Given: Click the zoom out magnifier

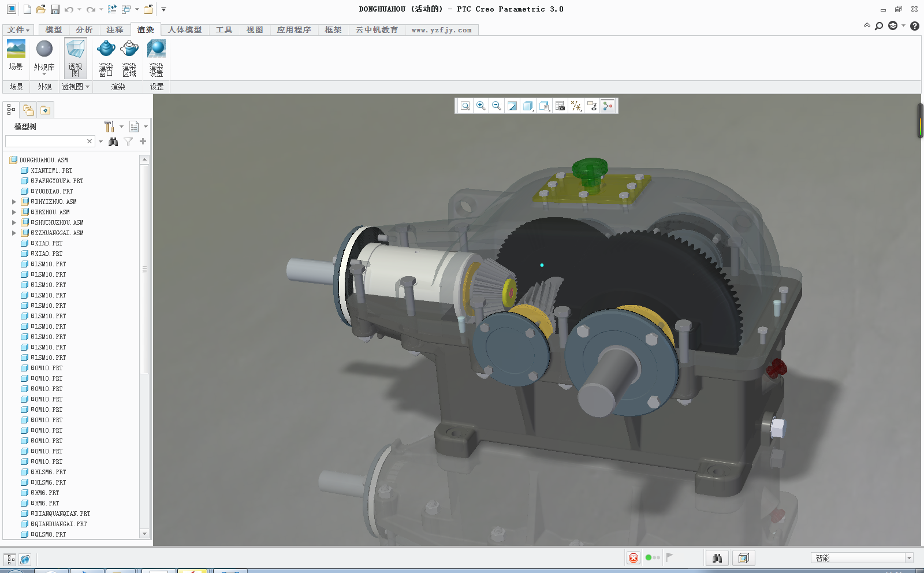Looking at the screenshot, I should pos(497,106).
